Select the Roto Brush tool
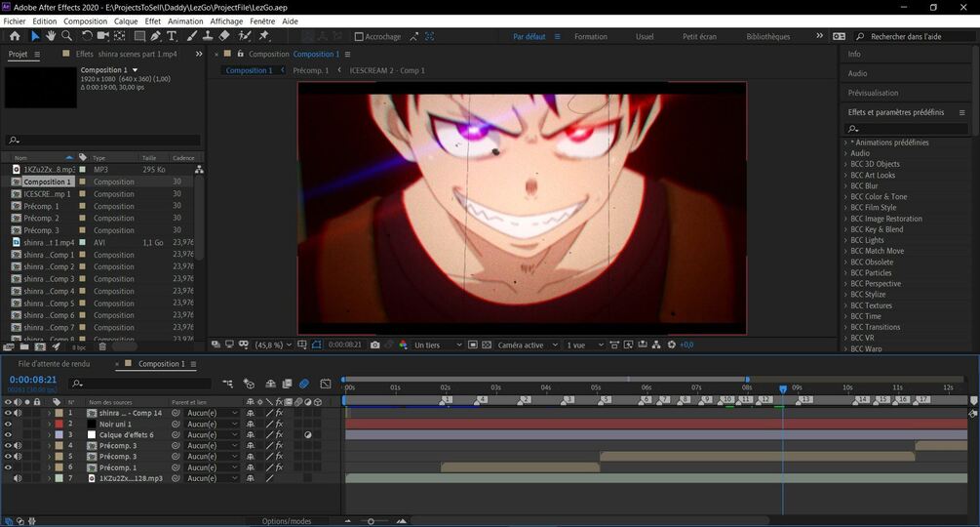This screenshot has height=527, width=980. [x=245, y=36]
